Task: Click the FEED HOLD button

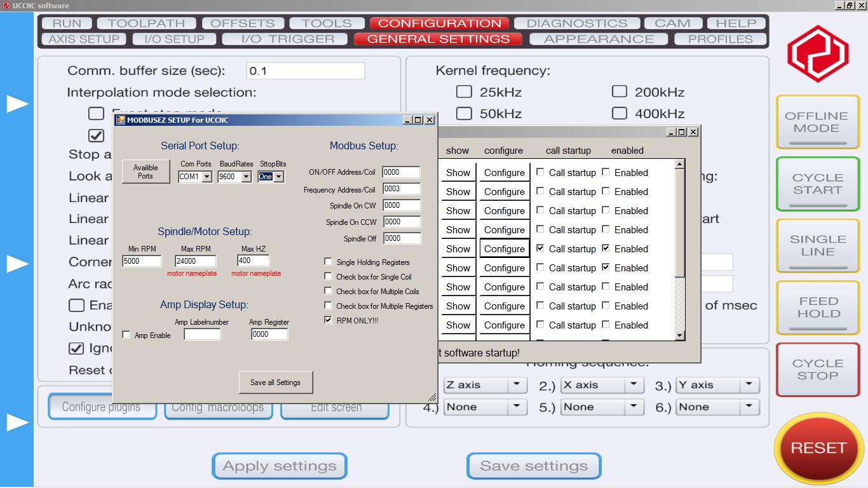Action: point(817,308)
